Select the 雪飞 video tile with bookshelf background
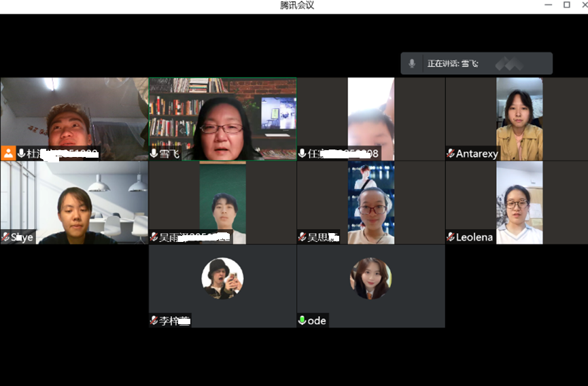This screenshot has height=386, width=588. (223, 119)
